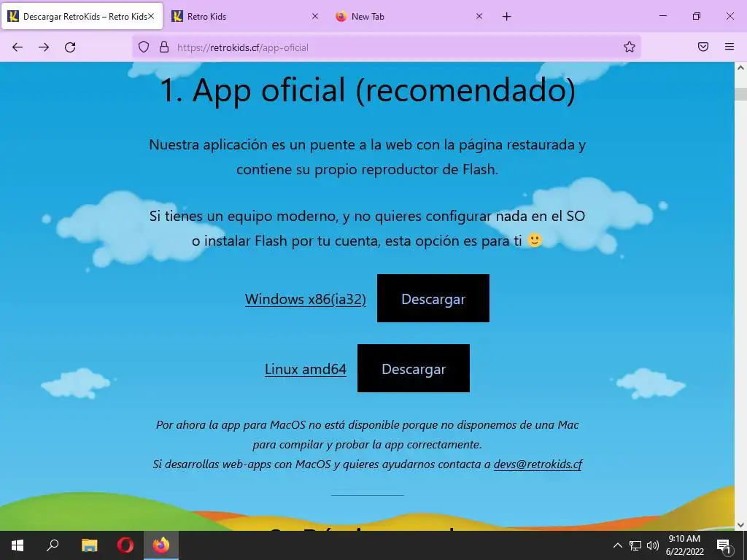
Task: Minimize the Firefox window
Action: pos(662,16)
